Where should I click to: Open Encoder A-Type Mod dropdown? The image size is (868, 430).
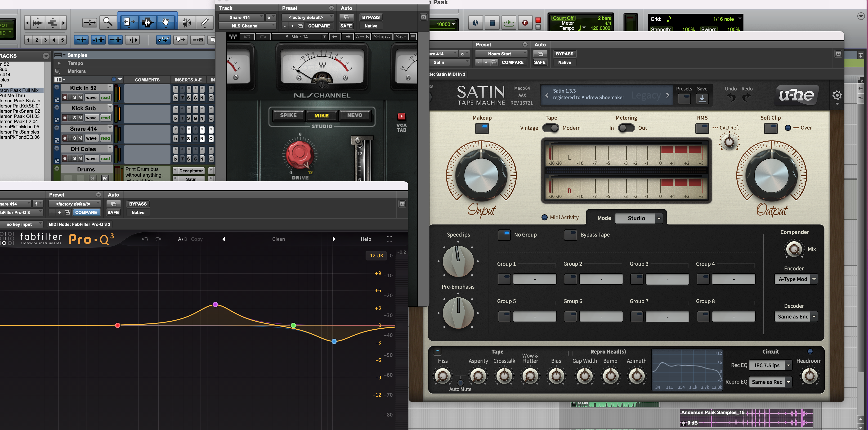coord(796,279)
